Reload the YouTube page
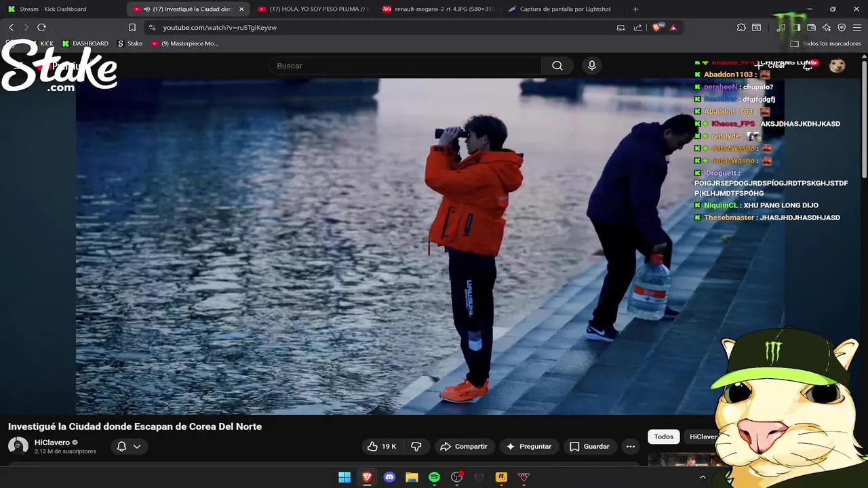This screenshot has width=868, height=488. click(41, 27)
